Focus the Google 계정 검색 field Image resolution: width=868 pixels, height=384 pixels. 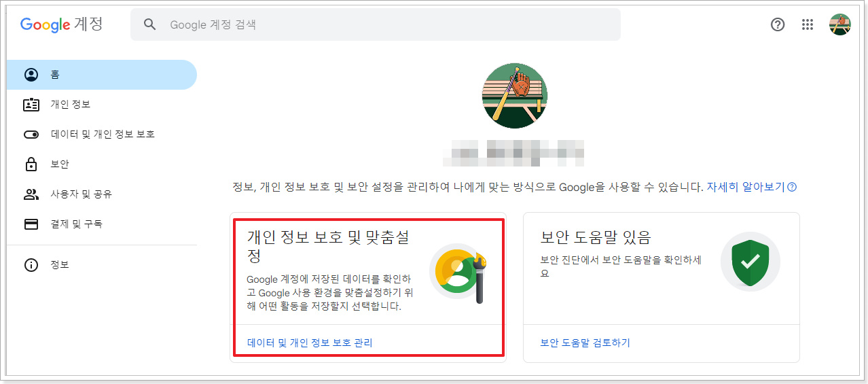tap(375, 24)
